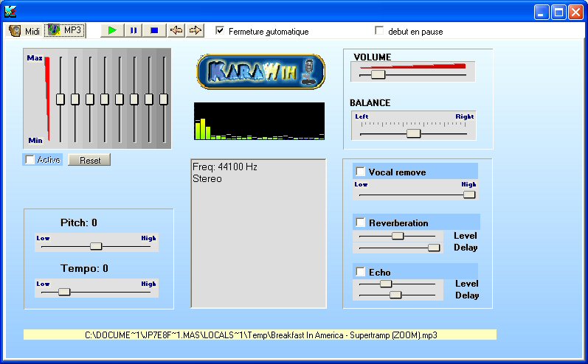588x364 pixels.
Task: Click the Balance slider thumb
Action: (x=413, y=133)
